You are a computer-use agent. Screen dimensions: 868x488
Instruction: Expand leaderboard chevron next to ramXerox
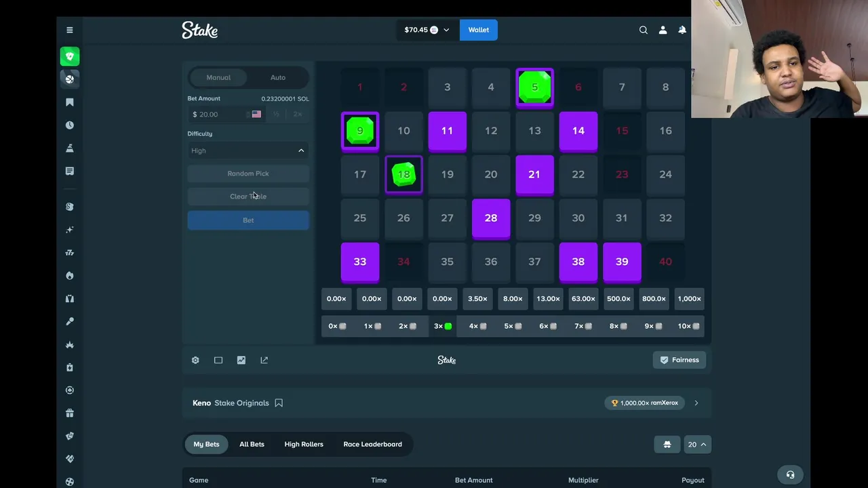click(x=696, y=403)
